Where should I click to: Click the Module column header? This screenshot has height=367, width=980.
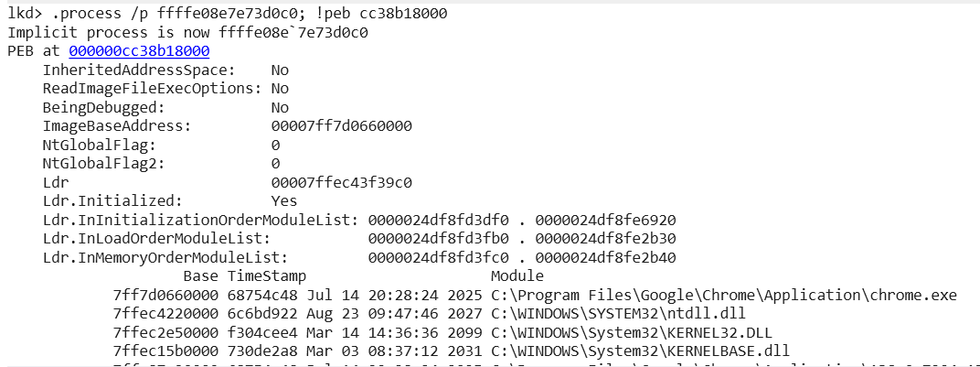pos(517,276)
